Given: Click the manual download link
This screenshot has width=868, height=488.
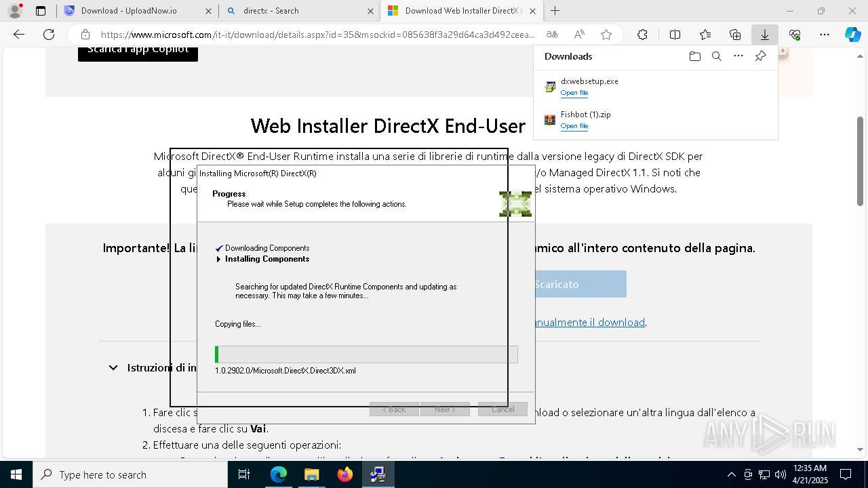Looking at the screenshot, I should tap(589, 323).
